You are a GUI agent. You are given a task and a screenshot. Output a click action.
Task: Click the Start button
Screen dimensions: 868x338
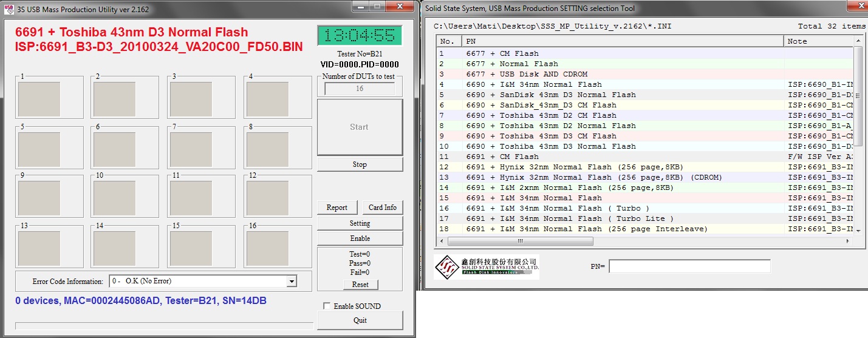(x=360, y=127)
